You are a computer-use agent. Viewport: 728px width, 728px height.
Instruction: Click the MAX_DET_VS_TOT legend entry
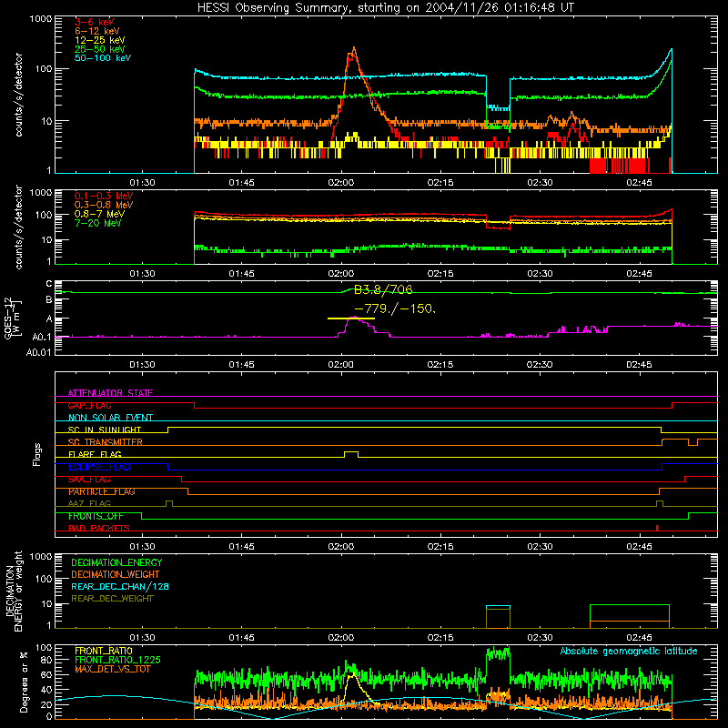point(113,669)
